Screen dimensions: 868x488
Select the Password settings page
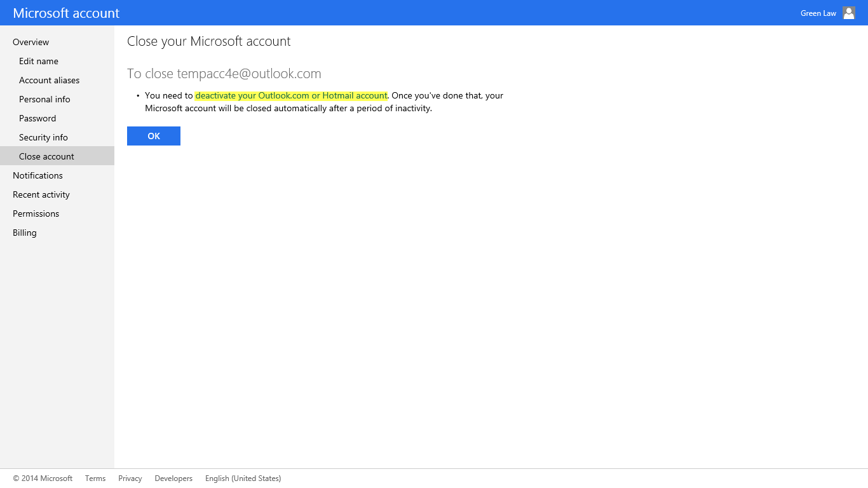click(x=37, y=118)
